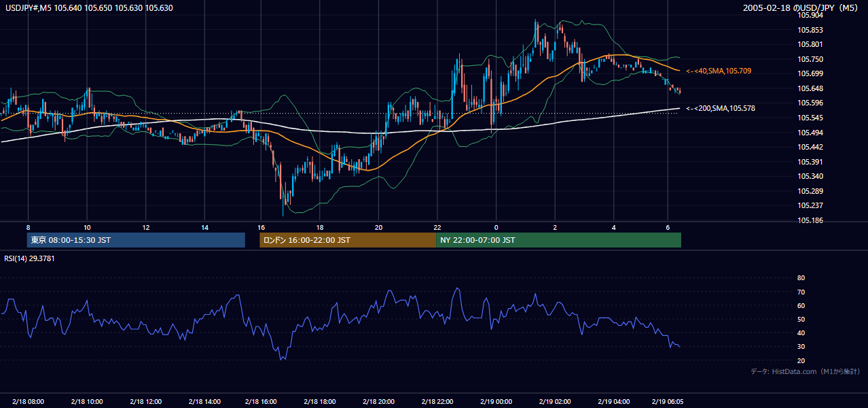Click price axis value 105.801
The image size is (868, 408).
(x=810, y=44)
